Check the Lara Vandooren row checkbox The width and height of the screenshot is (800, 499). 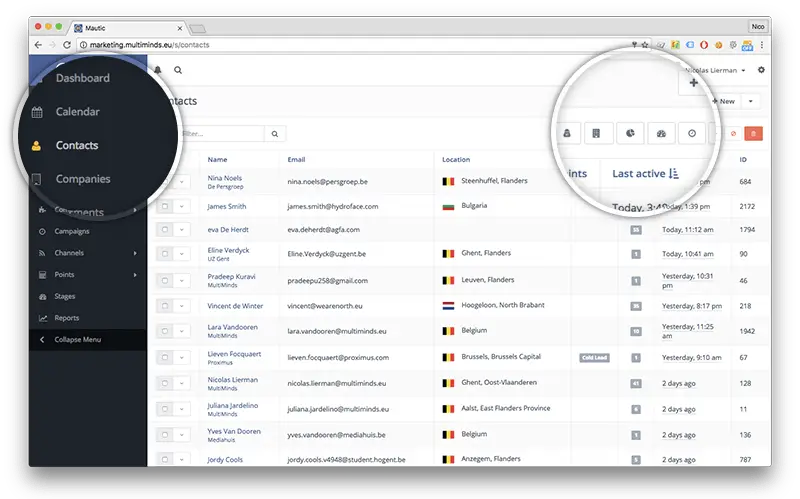pyautogui.click(x=165, y=331)
